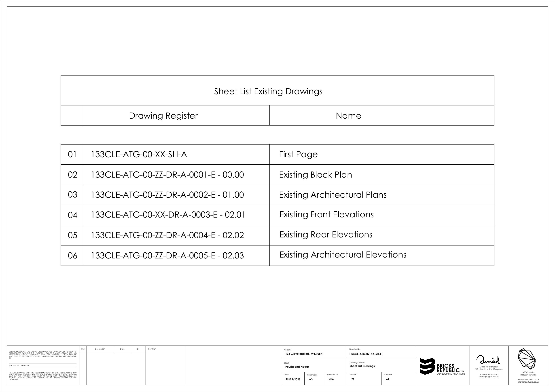Click the Name column header
555x392 pixels.
(x=348, y=116)
